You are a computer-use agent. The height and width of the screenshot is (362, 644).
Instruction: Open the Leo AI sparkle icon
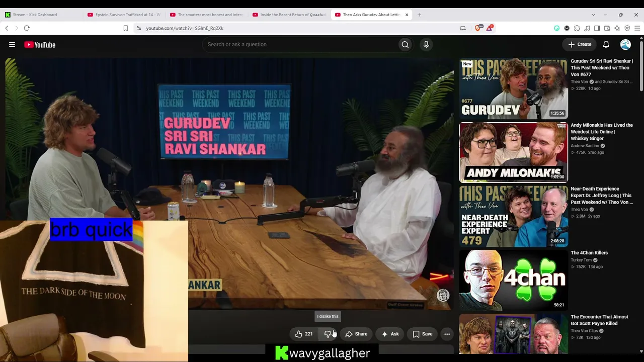click(617, 28)
